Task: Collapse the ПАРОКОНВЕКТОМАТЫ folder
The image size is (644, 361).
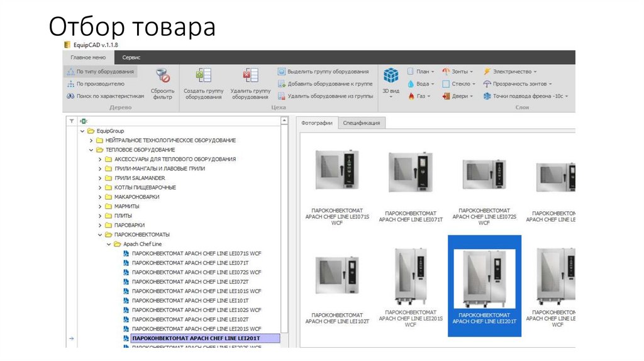Action: 100,235
